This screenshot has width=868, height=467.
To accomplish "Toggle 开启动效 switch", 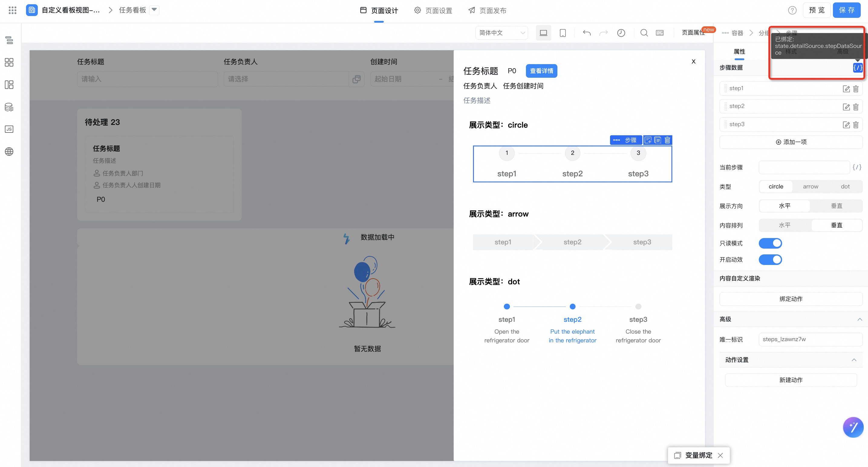I will click(x=770, y=260).
